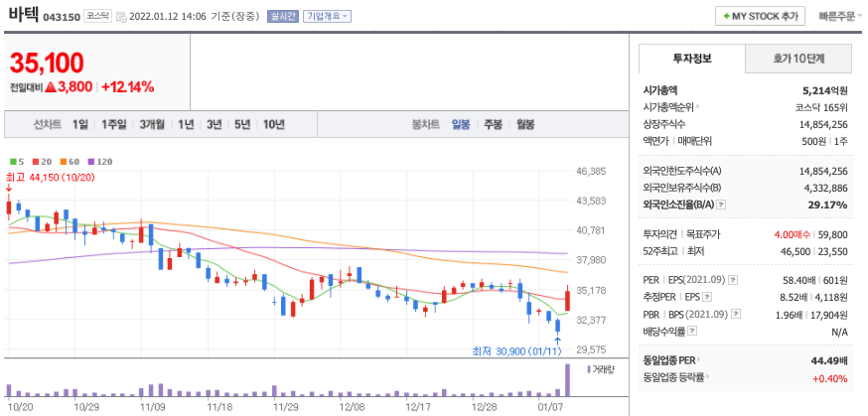The width and height of the screenshot is (868, 416).
Task: Click the red 20-day moving average legend
Action: click(42, 162)
